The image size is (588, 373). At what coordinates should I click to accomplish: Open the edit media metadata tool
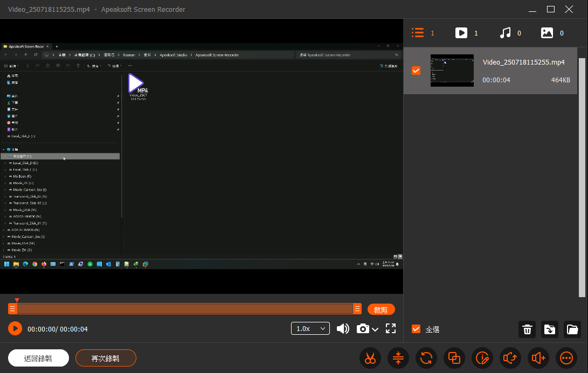pyautogui.click(x=482, y=358)
